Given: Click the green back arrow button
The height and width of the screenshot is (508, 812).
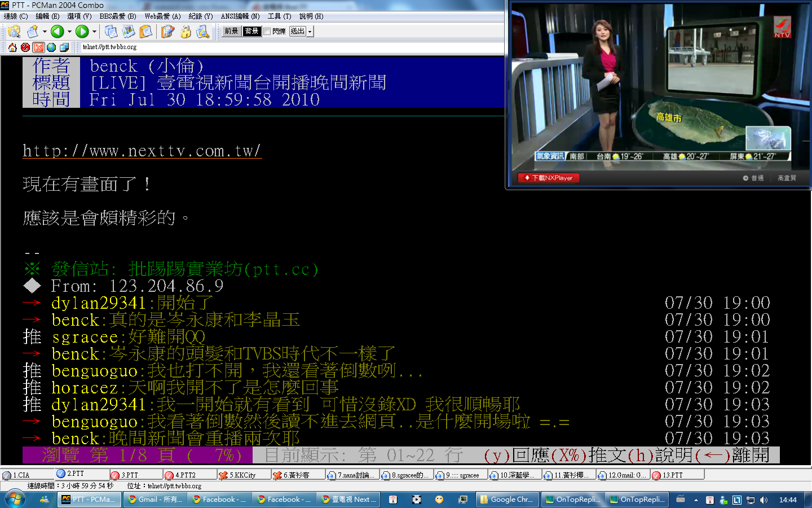Looking at the screenshot, I should (57, 32).
